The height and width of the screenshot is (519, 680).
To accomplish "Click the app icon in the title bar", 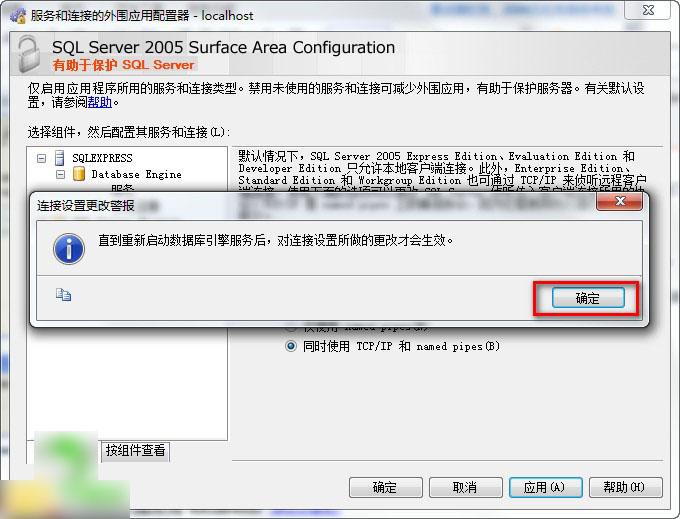I will (x=18, y=16).
